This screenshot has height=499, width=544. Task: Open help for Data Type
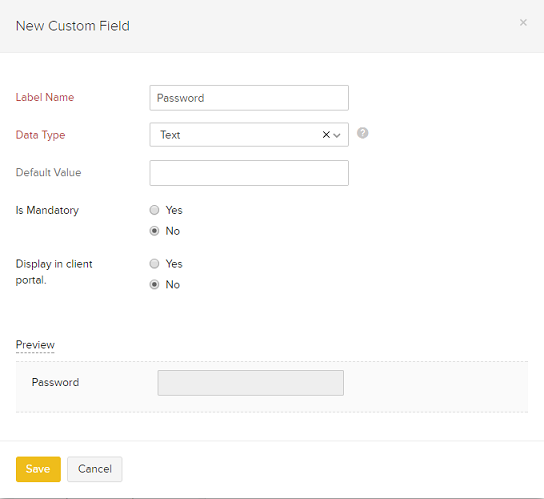363,133
